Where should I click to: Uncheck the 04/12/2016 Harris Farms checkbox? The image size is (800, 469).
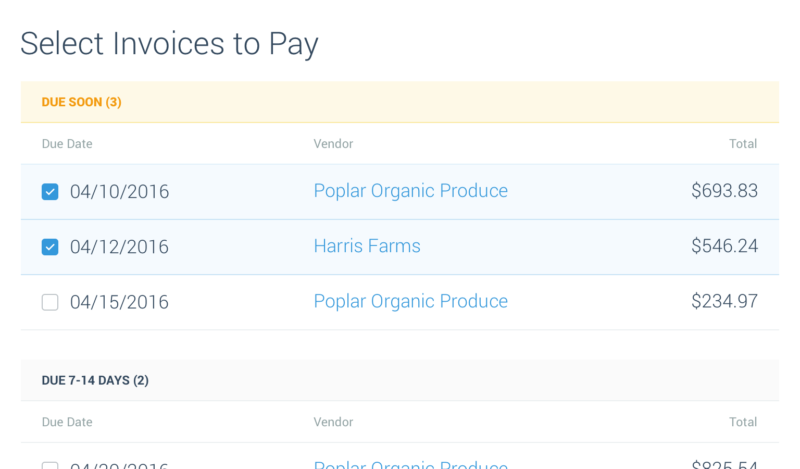pos(50,247)
